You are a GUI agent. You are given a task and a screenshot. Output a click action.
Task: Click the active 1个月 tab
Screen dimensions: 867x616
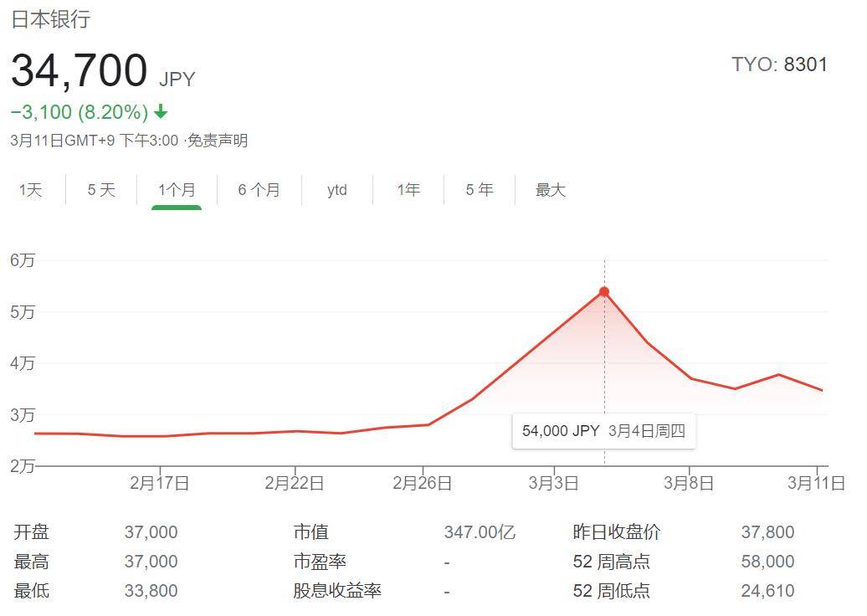click(177, 190)
